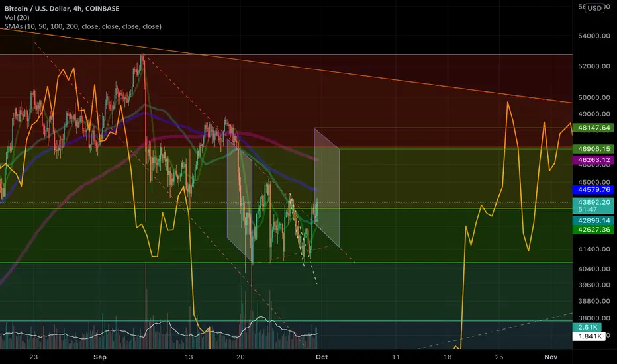Click 50000.00 on the price axis
The width and height of the screenshot is (617, 364).
594,97
